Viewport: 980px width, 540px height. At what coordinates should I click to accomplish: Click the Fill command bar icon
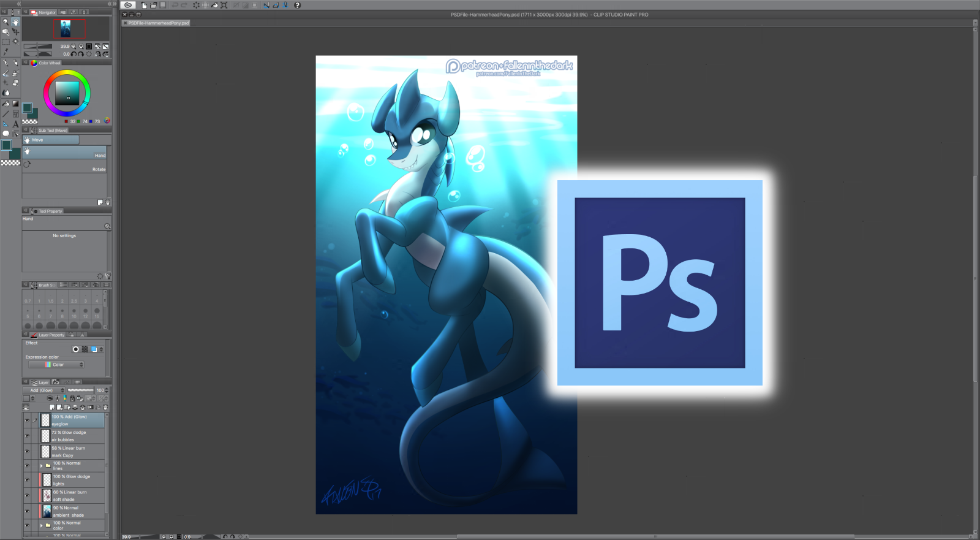coord(214,5)
